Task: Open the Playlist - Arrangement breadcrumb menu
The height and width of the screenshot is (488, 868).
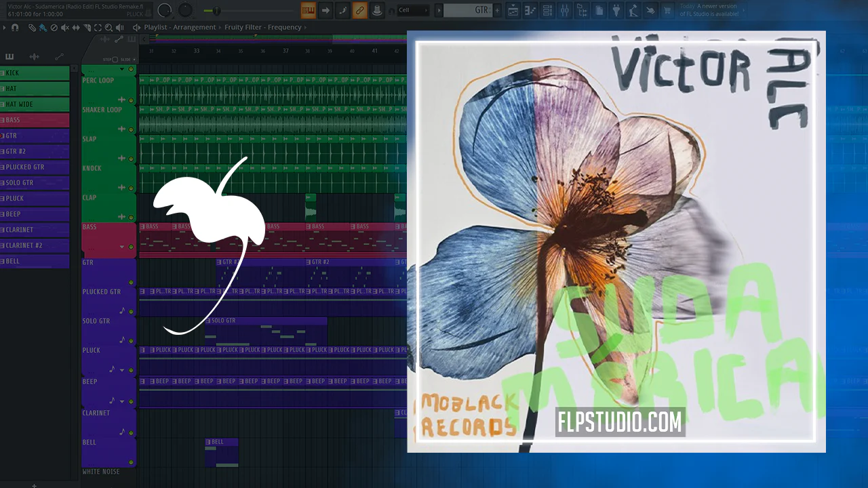Action: 180,28
